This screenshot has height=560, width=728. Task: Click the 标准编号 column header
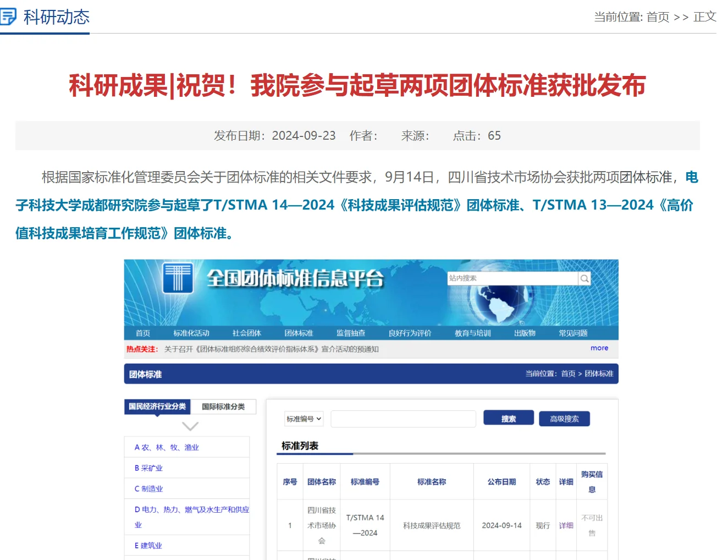click(x=365, y=482)
